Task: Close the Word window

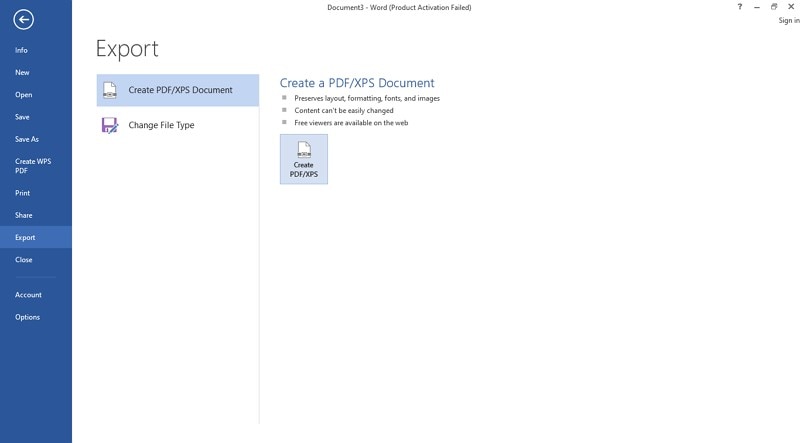Action: point(791,7)
